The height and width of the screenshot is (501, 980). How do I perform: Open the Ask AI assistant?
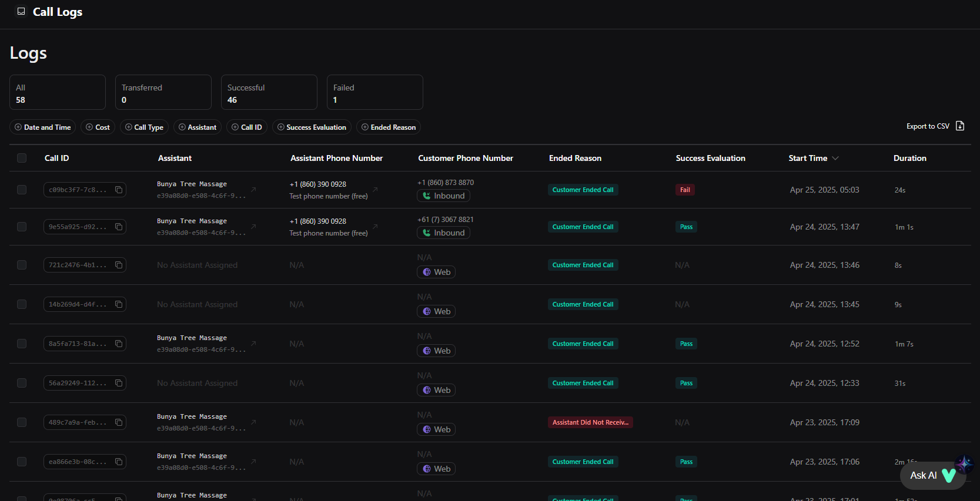[932, 475]
